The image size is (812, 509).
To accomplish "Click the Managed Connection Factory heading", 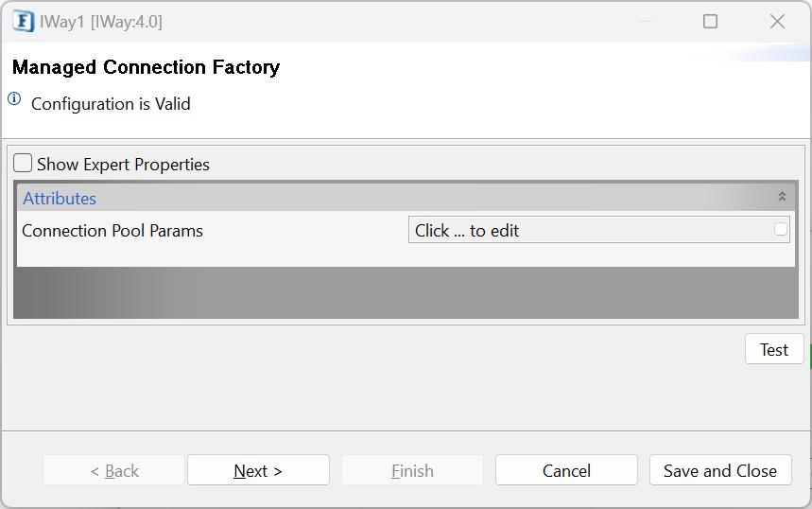I will [146, 67].
